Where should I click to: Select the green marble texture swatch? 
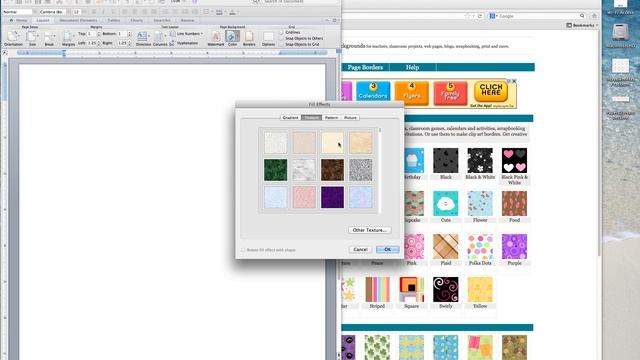pyautogui.click(x=276, y=170)
